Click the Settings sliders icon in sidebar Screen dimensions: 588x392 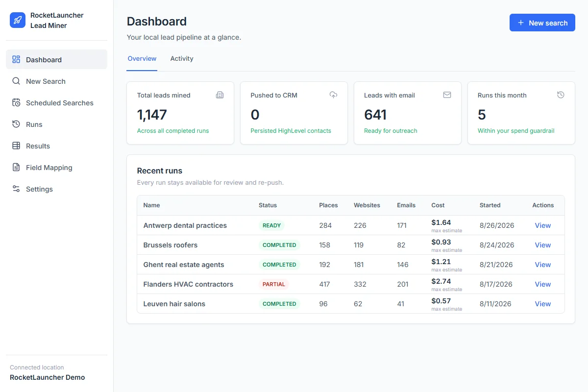coord(16,189)
